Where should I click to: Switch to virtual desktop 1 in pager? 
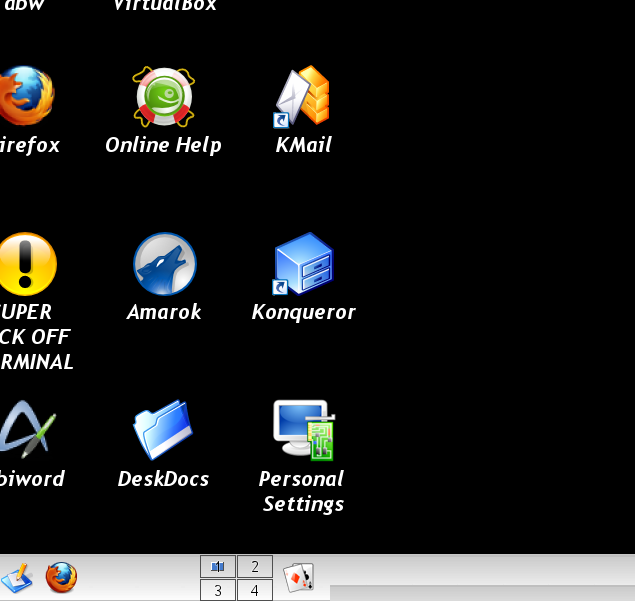tap(218, 566)
